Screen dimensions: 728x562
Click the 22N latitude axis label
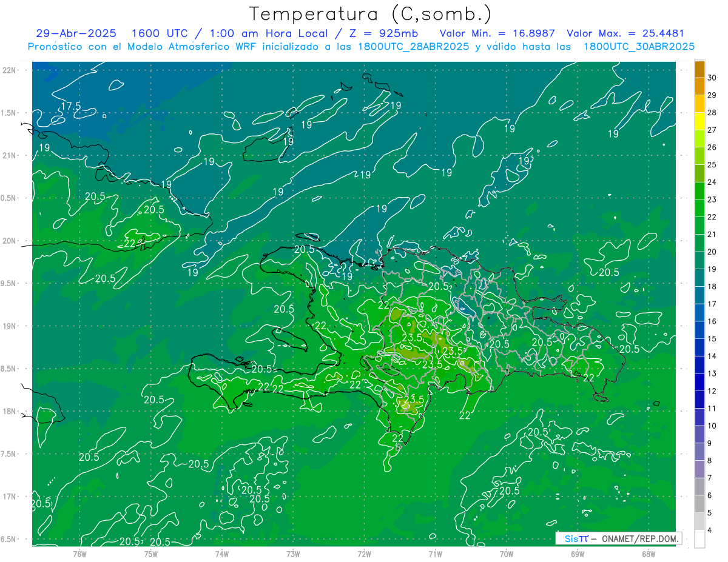tap(9, 70)
